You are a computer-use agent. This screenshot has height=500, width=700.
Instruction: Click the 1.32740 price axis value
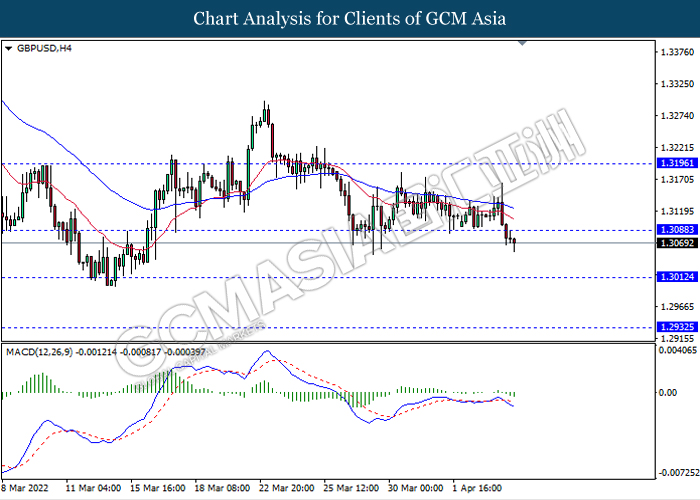coord(677,116)
